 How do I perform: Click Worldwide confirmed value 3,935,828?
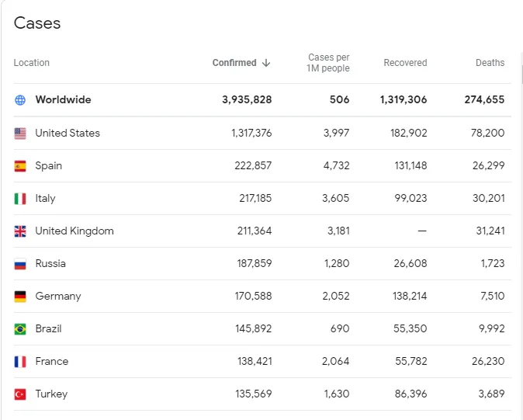247,99
